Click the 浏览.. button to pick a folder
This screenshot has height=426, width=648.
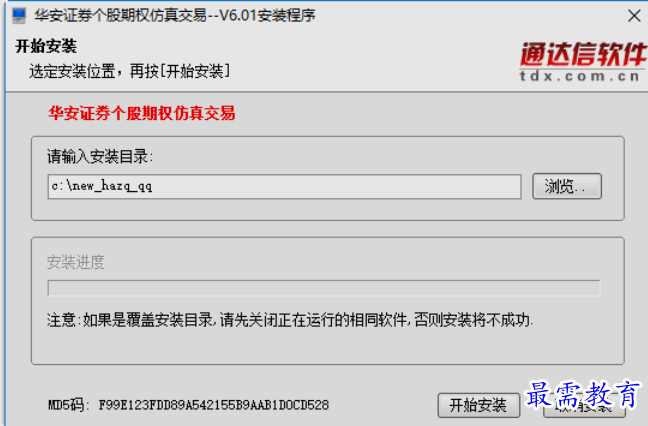[x=567, y=186]
